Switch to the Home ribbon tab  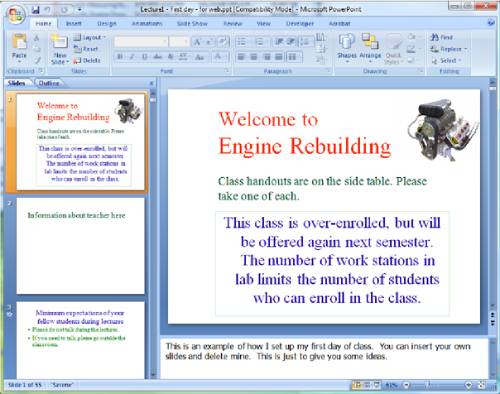(43, 24)
